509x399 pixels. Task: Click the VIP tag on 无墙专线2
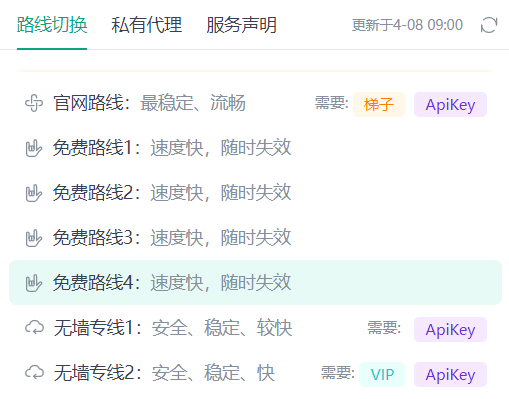382,374
